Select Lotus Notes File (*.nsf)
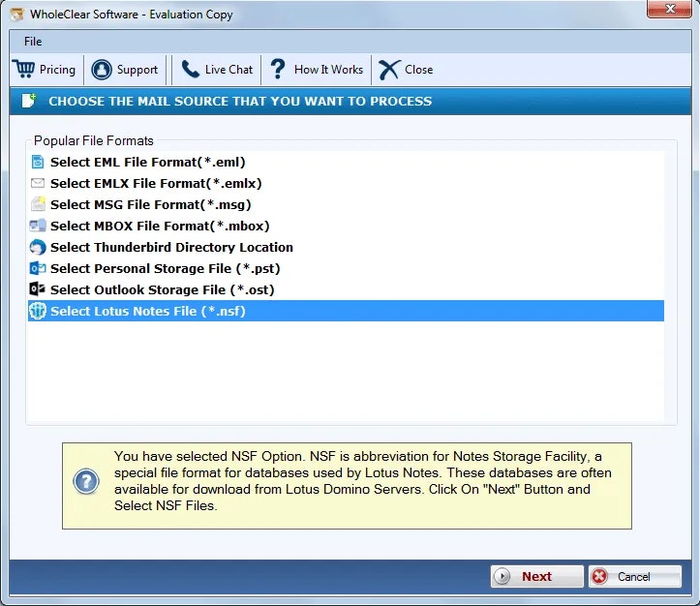This screenshot has height=606, width=700. [x=346, y=311]
